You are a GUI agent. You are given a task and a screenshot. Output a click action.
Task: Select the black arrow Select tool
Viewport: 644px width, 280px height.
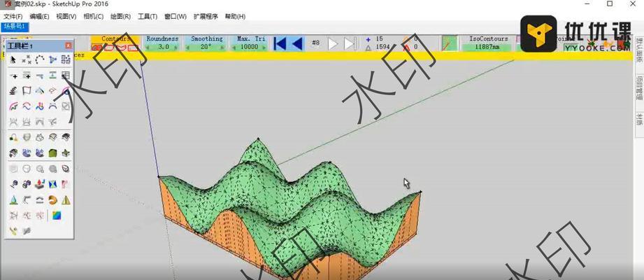click(x=13, y=60)
